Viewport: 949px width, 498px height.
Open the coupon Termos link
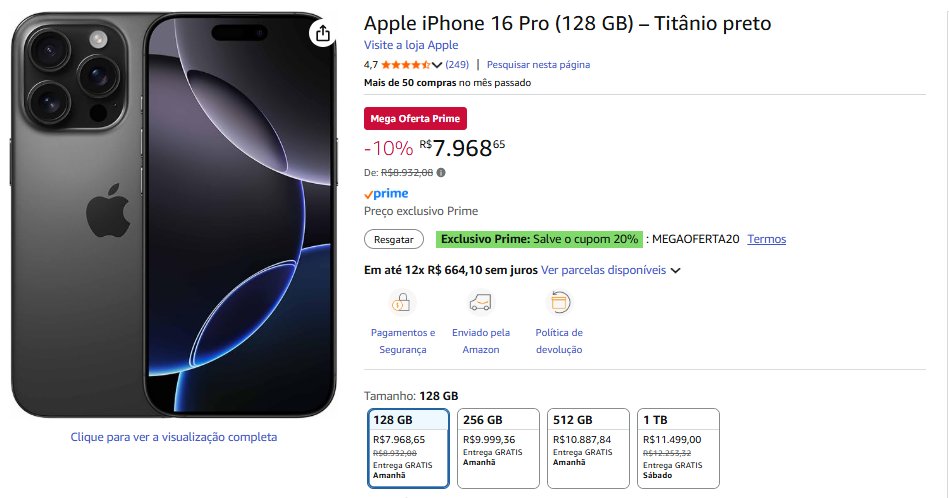click(x=766, y=239)
